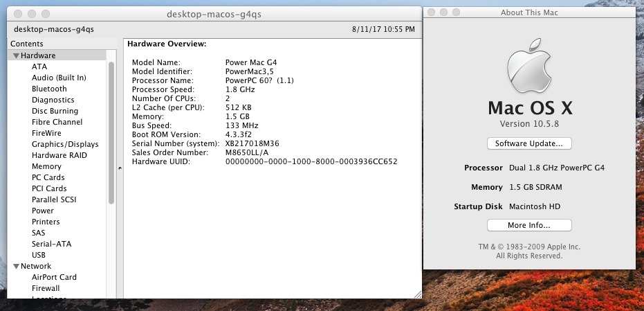Open Serial-ATA hardware info
Screen dimensions: 644x311
[52, 245]
